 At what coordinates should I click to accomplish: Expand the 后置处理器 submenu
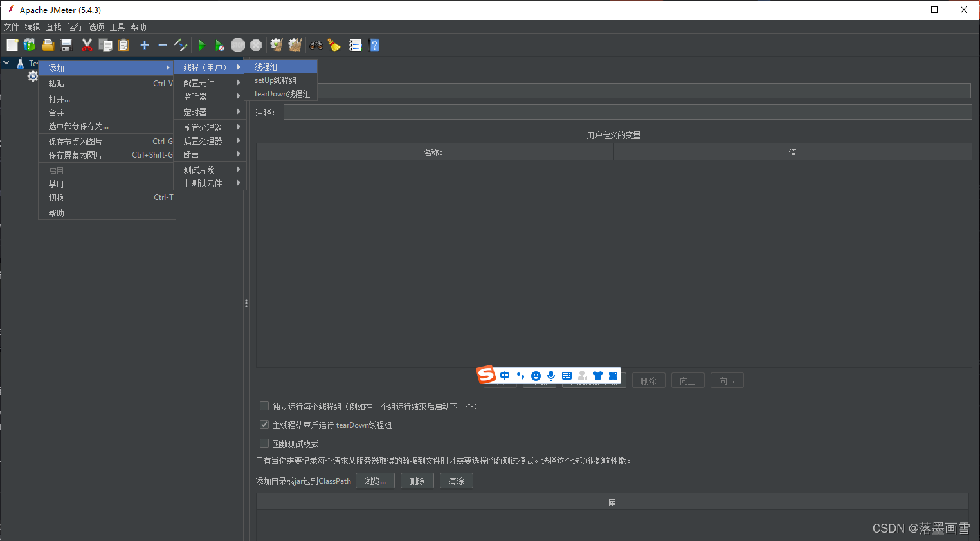[x=210, y=141]
